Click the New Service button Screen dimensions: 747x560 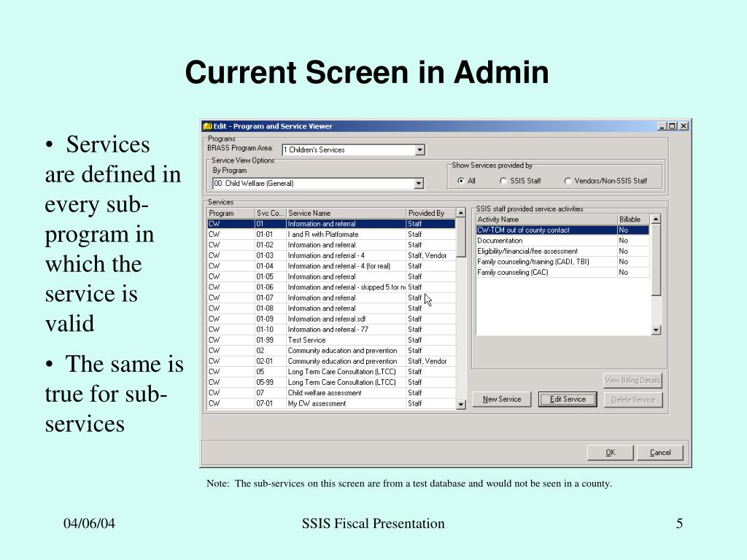pos(502,399)
